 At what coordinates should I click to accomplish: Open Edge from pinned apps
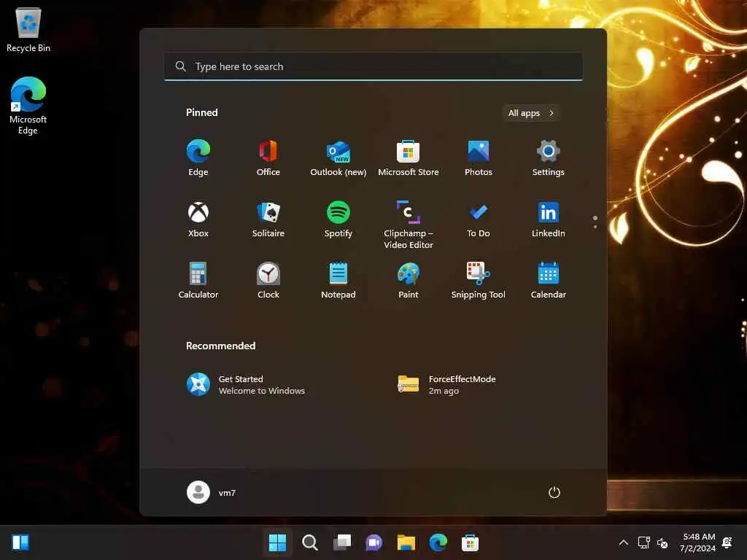[x=198, y=158]
